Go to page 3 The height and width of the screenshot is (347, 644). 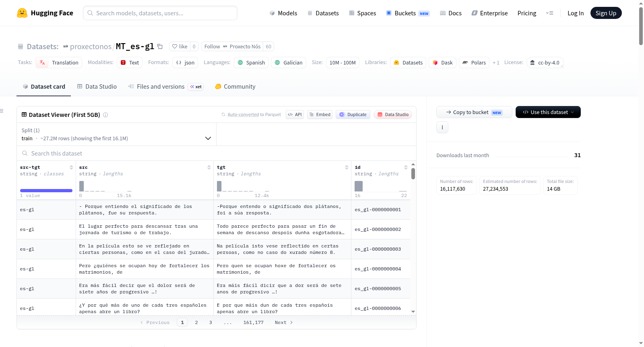(211, 322)
